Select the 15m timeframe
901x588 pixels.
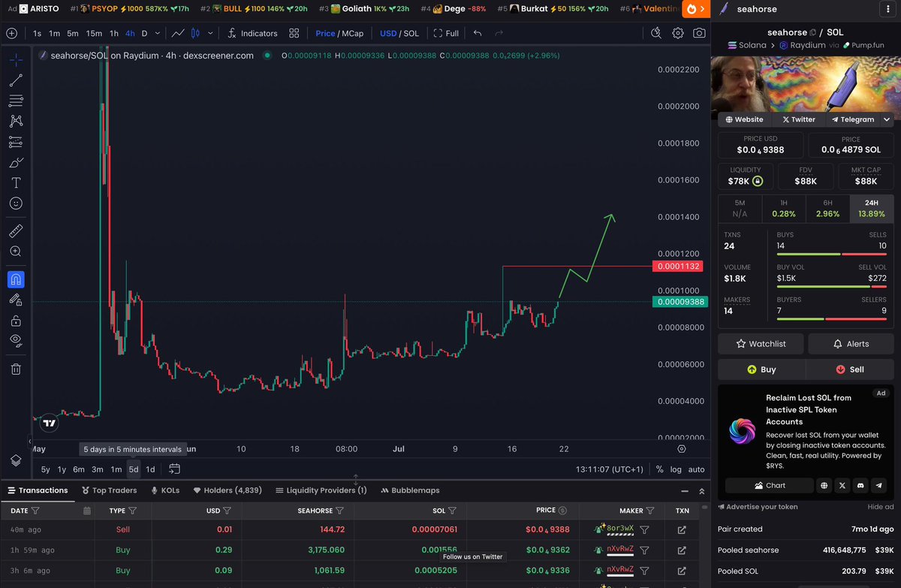(93, 33)
